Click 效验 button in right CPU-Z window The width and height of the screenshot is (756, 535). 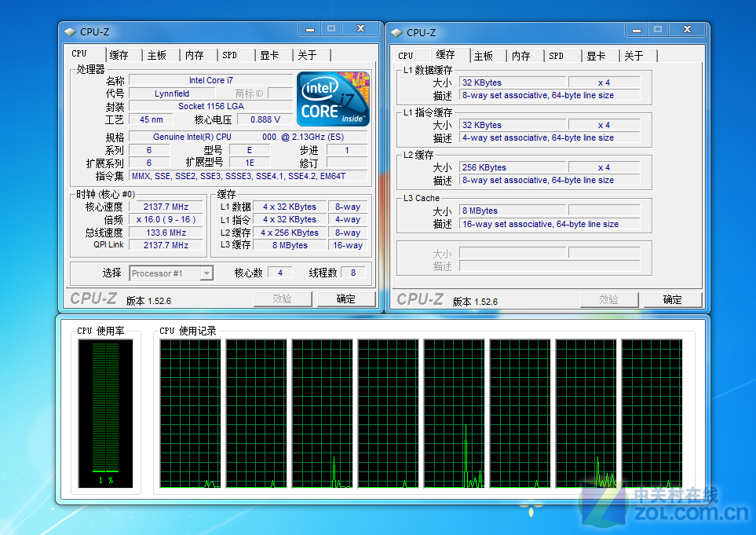pos(609,299)
